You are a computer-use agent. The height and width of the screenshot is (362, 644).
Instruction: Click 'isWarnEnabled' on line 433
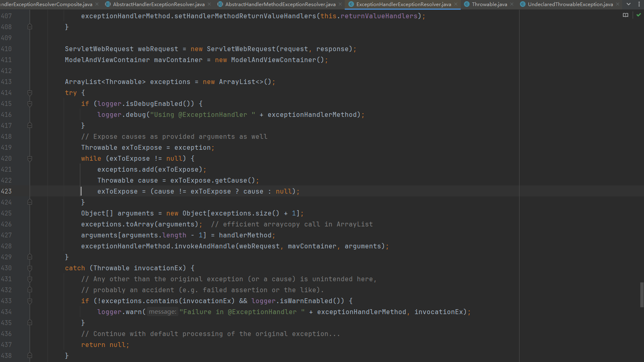point(306,301)
